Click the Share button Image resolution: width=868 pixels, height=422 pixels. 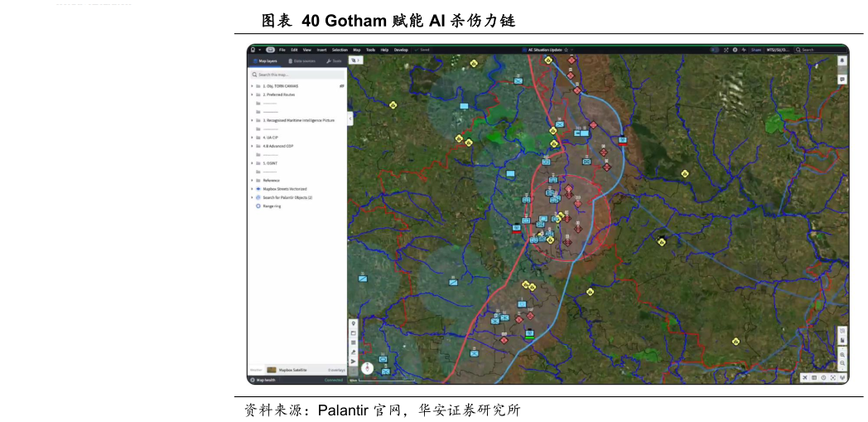(755, 50)
